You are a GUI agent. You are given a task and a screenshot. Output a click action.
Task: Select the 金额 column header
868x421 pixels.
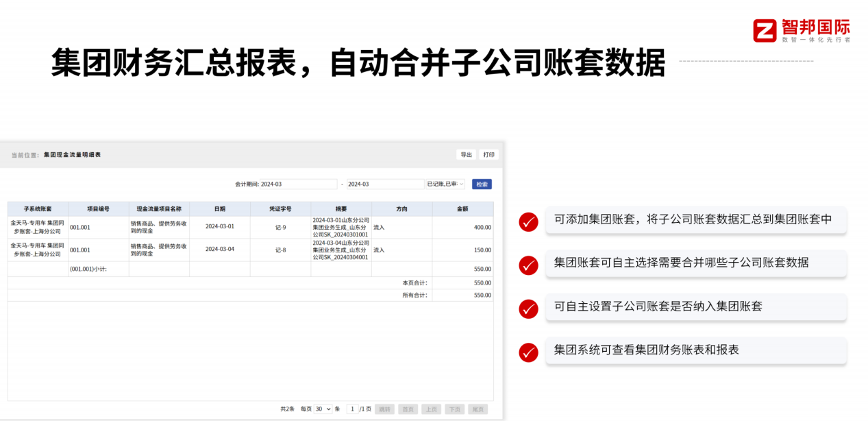coord(463,208)
